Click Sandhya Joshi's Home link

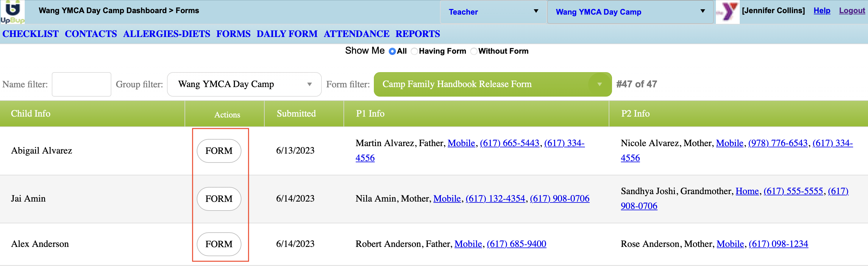[747, 191]
